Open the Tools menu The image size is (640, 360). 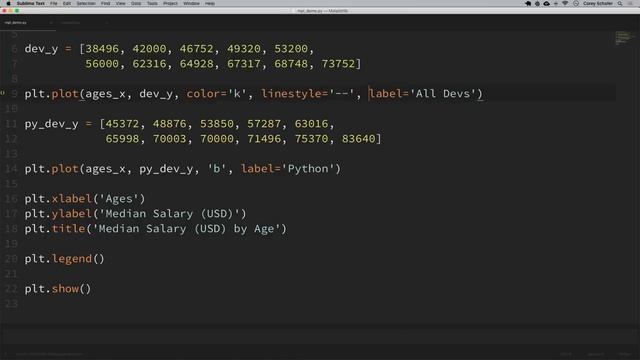152,3
